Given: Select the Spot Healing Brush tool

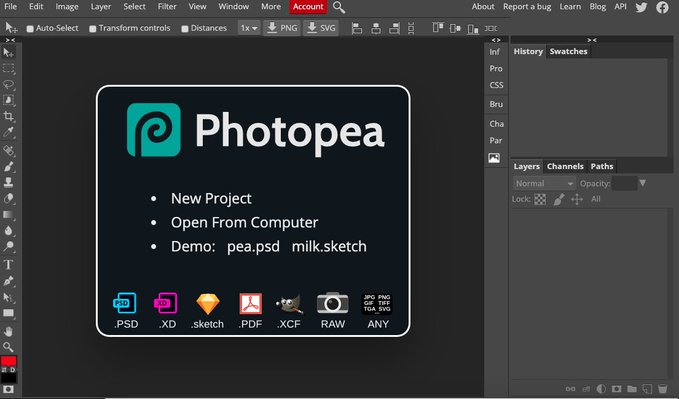Looking at the screenshot, I should [8, 151].
